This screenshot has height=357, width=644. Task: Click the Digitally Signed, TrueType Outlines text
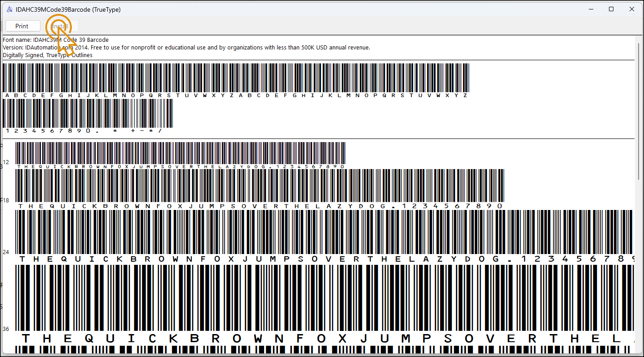[x=48, y=55]
